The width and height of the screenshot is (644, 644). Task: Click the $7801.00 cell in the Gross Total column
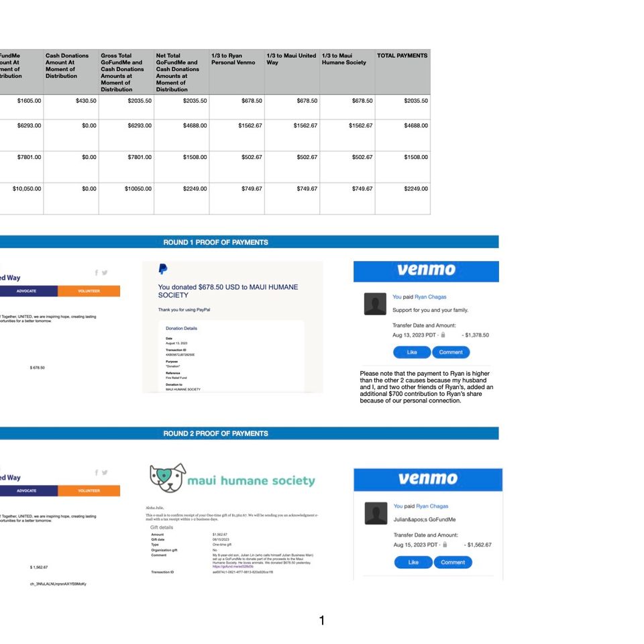(x=126, y=167)
